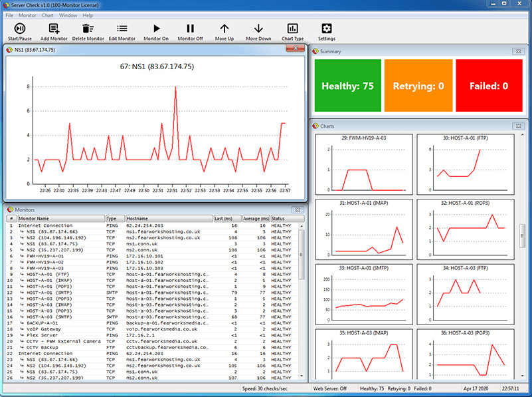
Task: Change chart style via Chart Type
Action: [292, 29]
